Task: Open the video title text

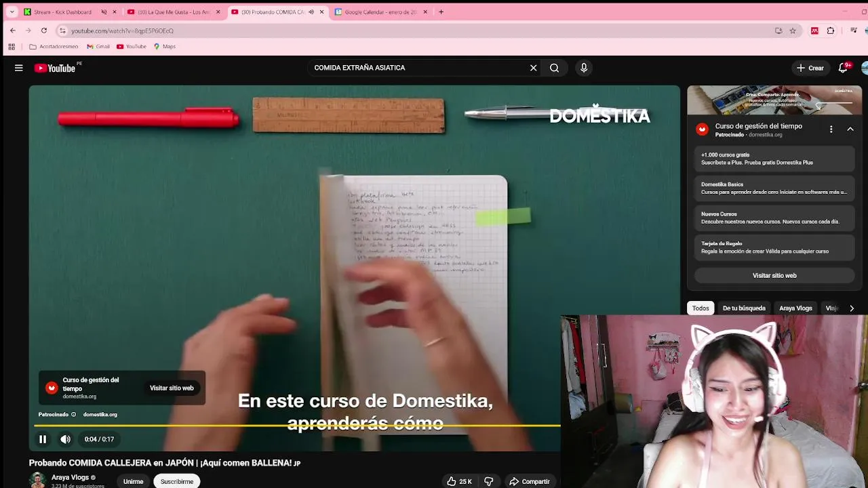Action: click(x=165, y=463)
